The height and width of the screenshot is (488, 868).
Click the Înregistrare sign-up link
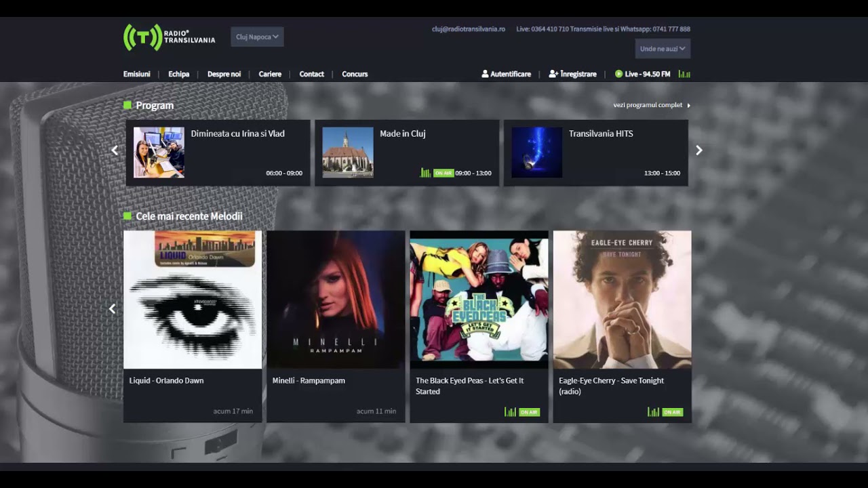tap(573, 74)
